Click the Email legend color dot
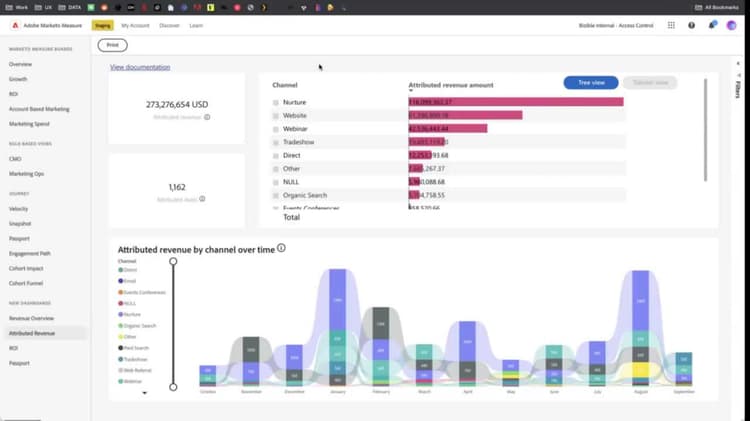 click(121, 281)
